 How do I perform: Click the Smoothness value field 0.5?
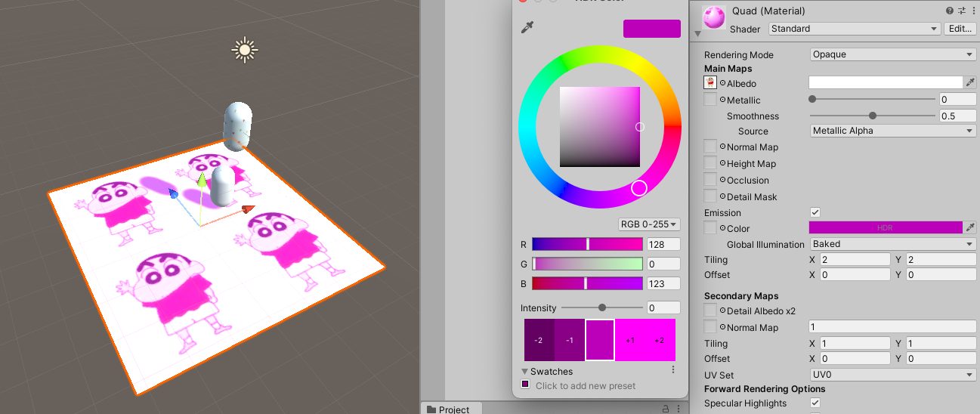tap(958, 116)
